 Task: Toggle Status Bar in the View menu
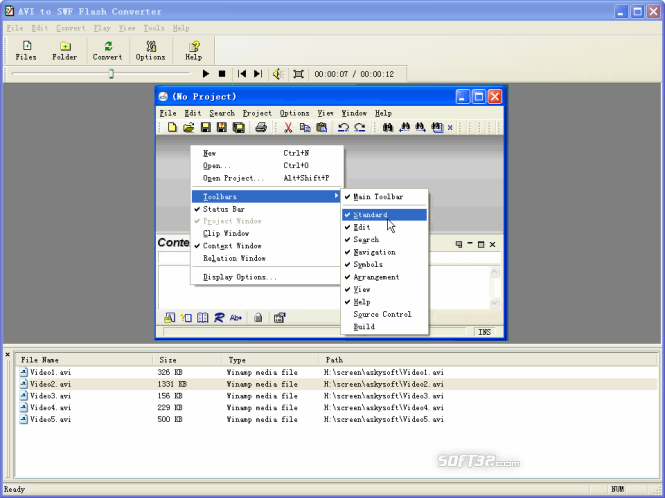pyautogui.click(x=266, y=209)
